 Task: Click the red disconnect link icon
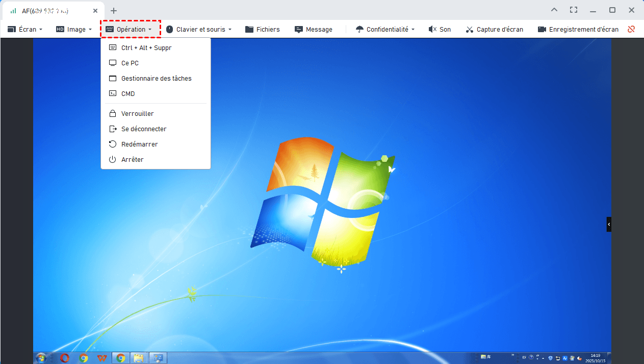tap(631, 29)
